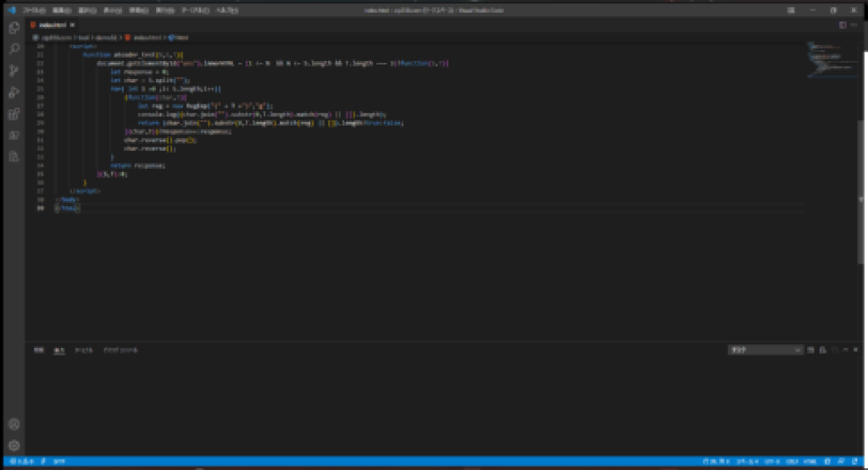Change indentation via spaces status item
Image resolution: width=868 pixels, height=470 pixels.
pyautogui.click(x=748, y=462)
